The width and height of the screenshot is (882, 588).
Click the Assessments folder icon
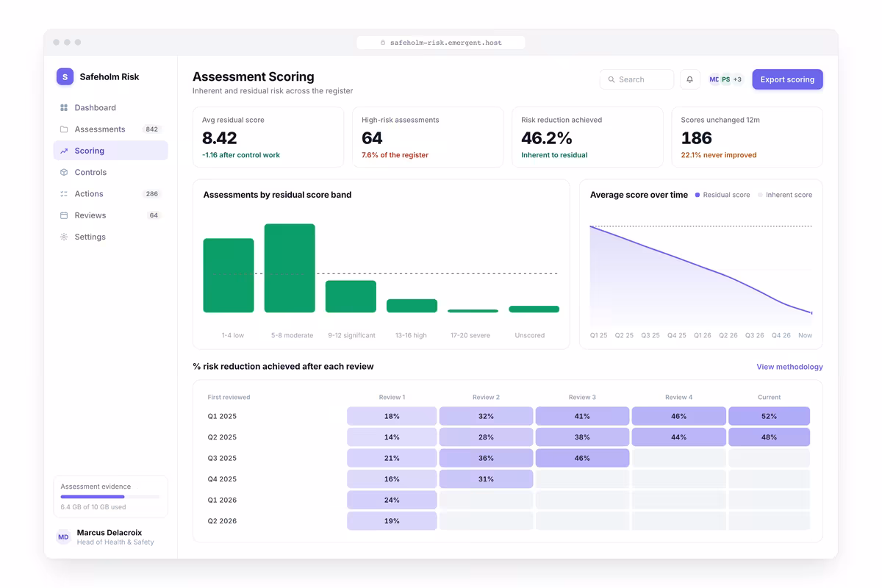[64, 129]
